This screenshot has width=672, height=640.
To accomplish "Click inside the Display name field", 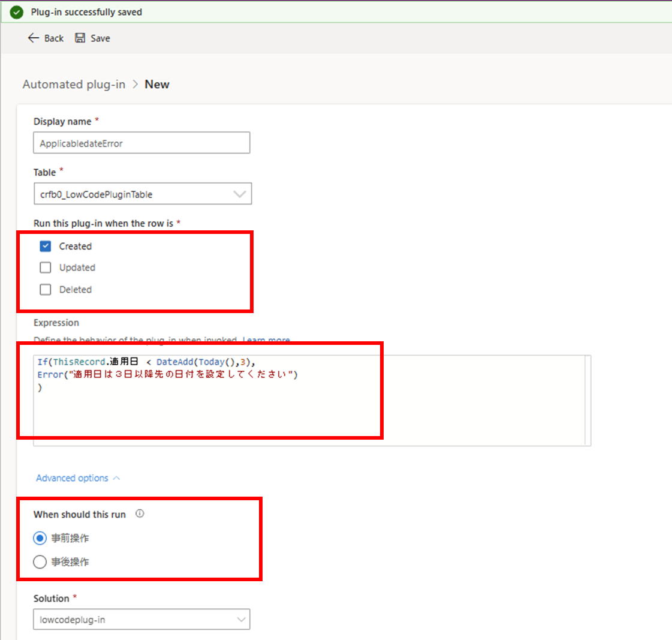I will click(141, 143).
